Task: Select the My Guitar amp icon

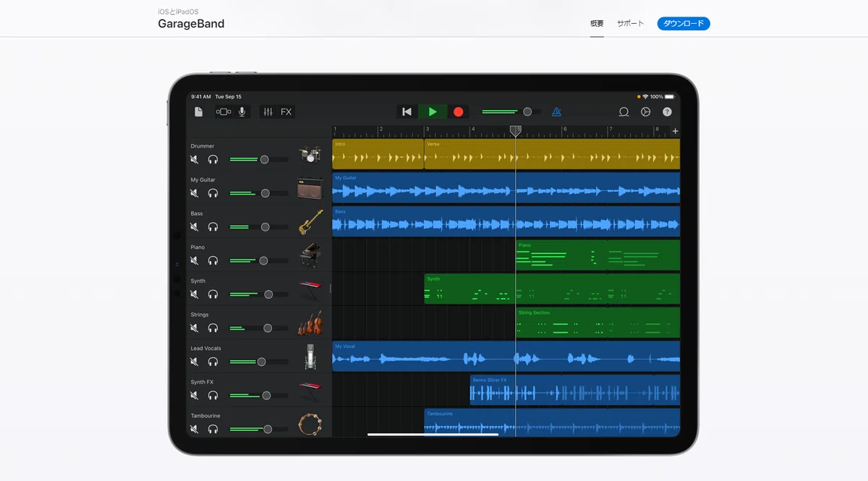Action: coord(310,188)
